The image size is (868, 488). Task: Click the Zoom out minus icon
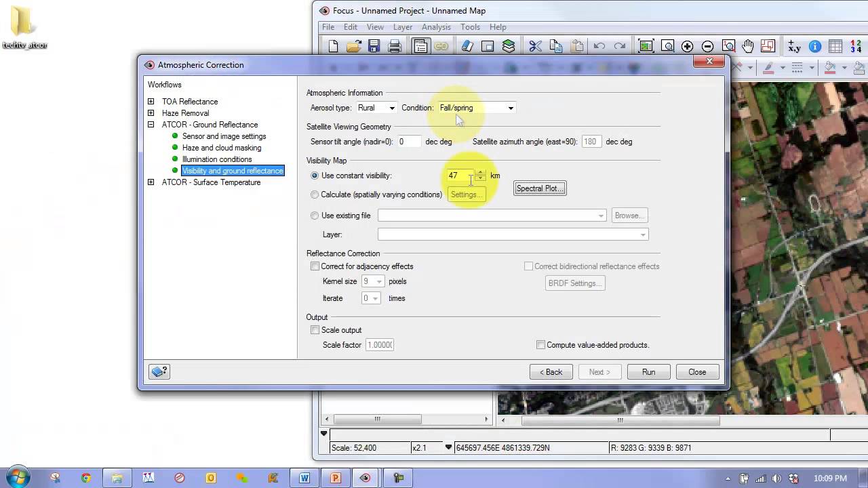tap(707, 46)
